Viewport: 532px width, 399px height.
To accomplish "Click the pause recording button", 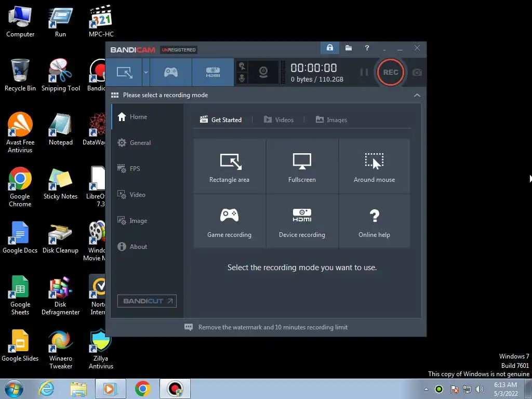I will pos(364,72).
